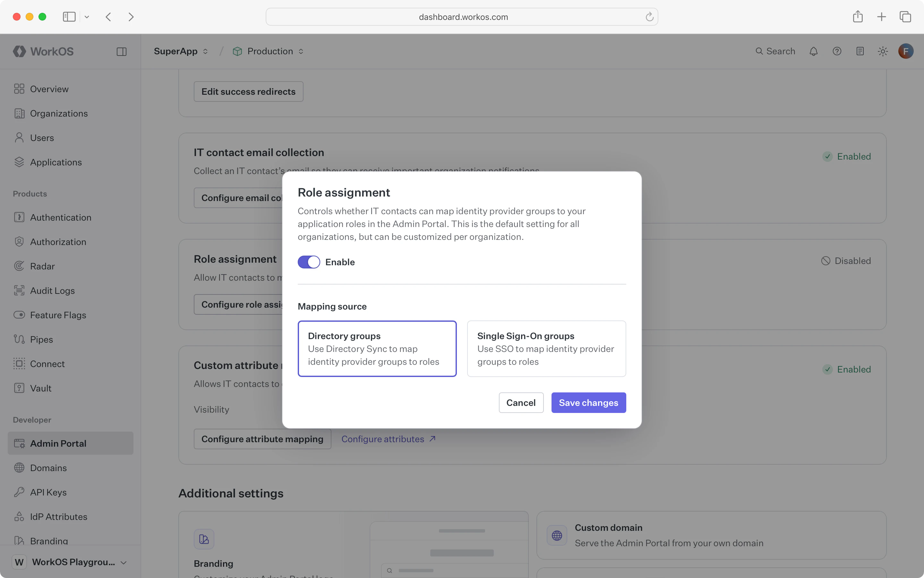Open the Custom domain card

(711, 535)
